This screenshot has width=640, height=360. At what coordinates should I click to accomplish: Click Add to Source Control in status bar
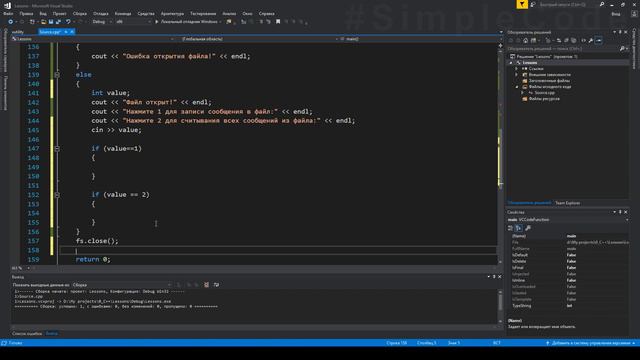point(590,343)
